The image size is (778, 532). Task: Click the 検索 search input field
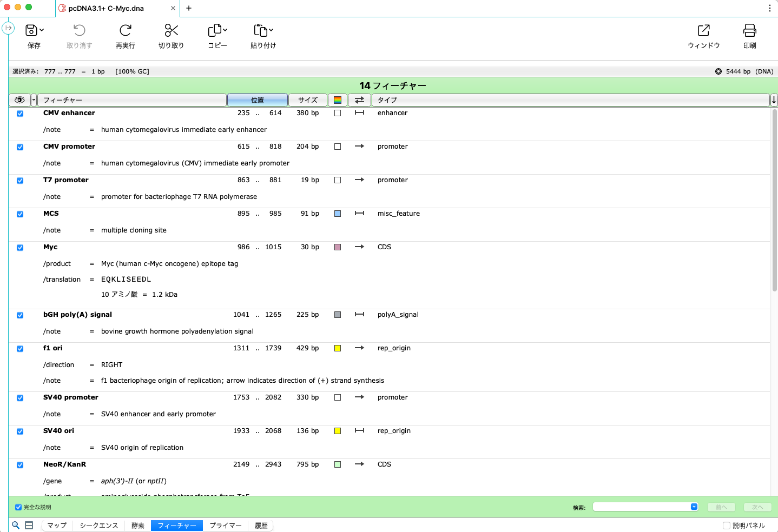point(641,507)
